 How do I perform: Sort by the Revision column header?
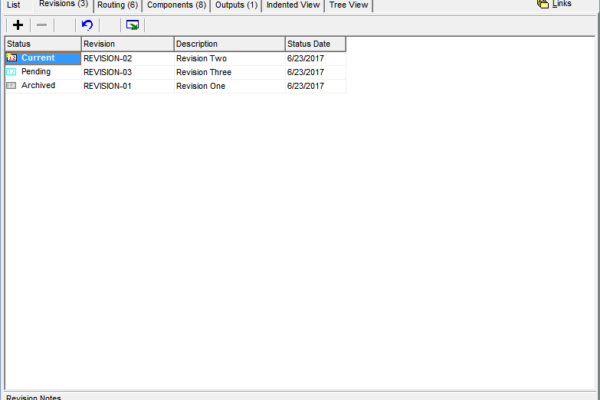[127, 44]
